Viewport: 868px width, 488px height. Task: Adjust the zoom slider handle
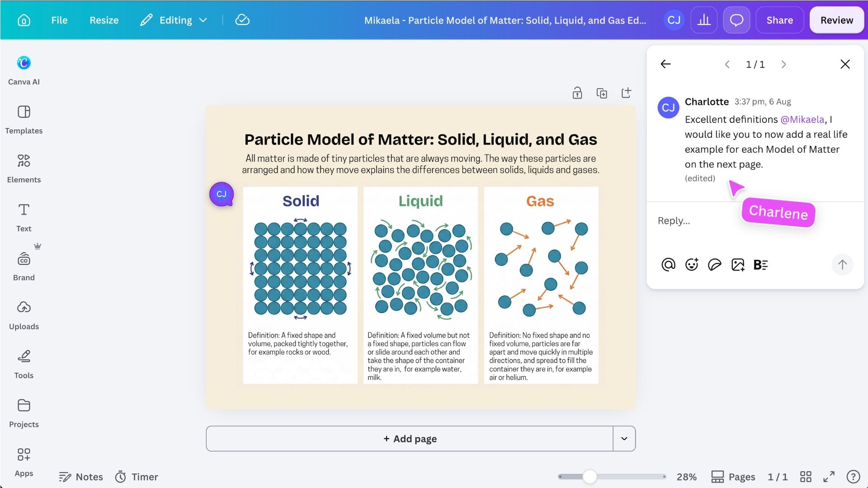590,477
